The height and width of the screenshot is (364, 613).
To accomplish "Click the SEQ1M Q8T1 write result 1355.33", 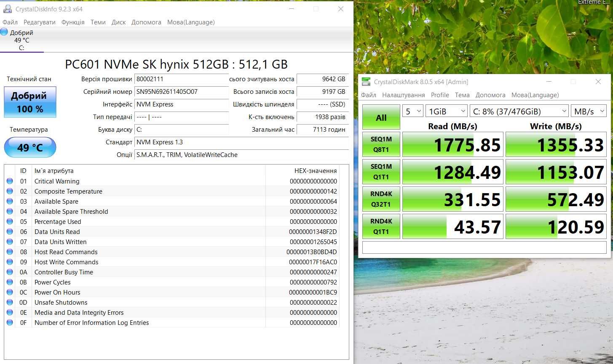I will (x=556, y=144).
